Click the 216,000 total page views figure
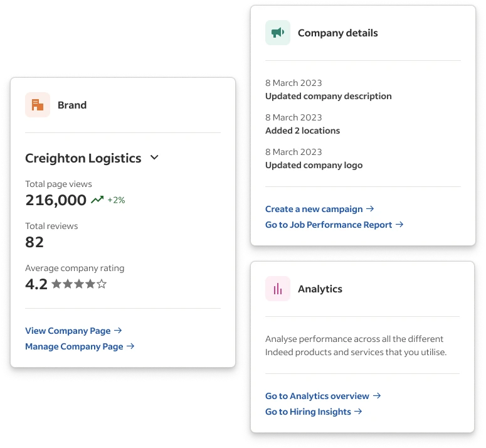The image size is (486, 448). (x=56, y=200)
